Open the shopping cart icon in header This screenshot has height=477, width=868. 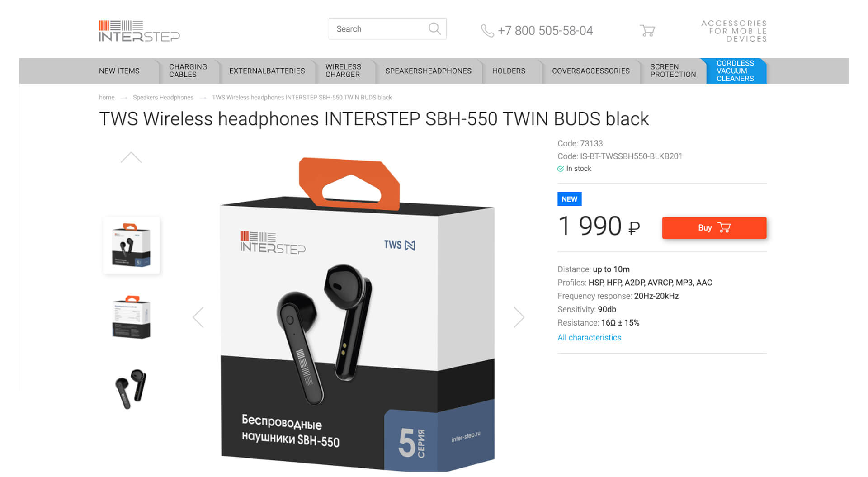click(647, 30)
